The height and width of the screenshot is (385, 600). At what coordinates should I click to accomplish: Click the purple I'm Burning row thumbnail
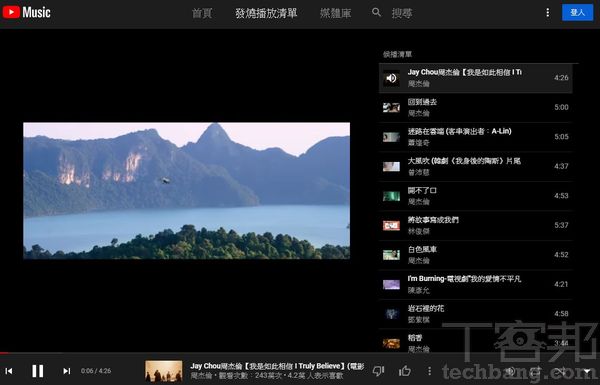391,285
